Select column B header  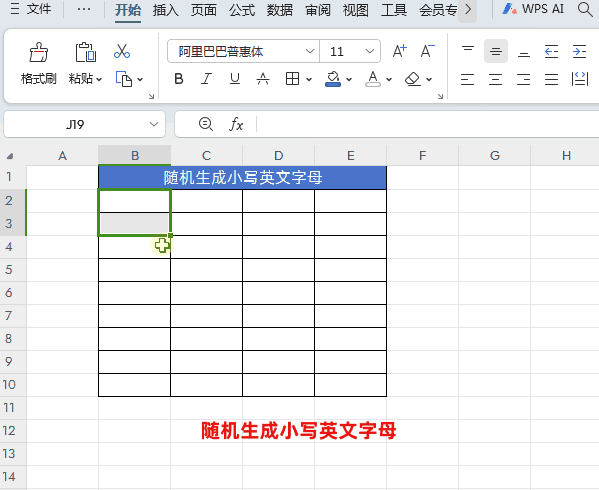(x=134, y=155)
